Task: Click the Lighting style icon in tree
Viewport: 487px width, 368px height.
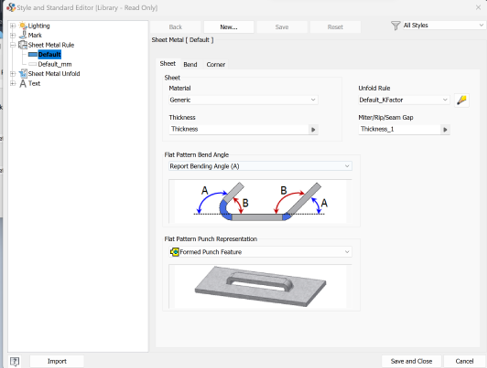Action: pyautogui.click(x=23, y=26)
